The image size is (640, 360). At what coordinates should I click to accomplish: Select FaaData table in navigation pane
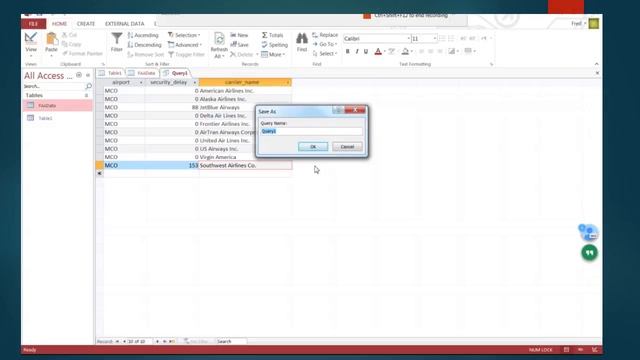58,105
